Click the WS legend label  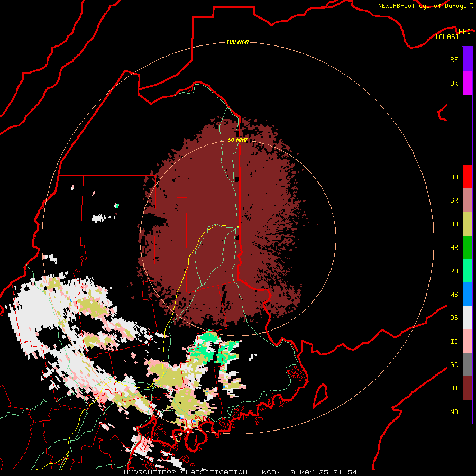point(454,295)
